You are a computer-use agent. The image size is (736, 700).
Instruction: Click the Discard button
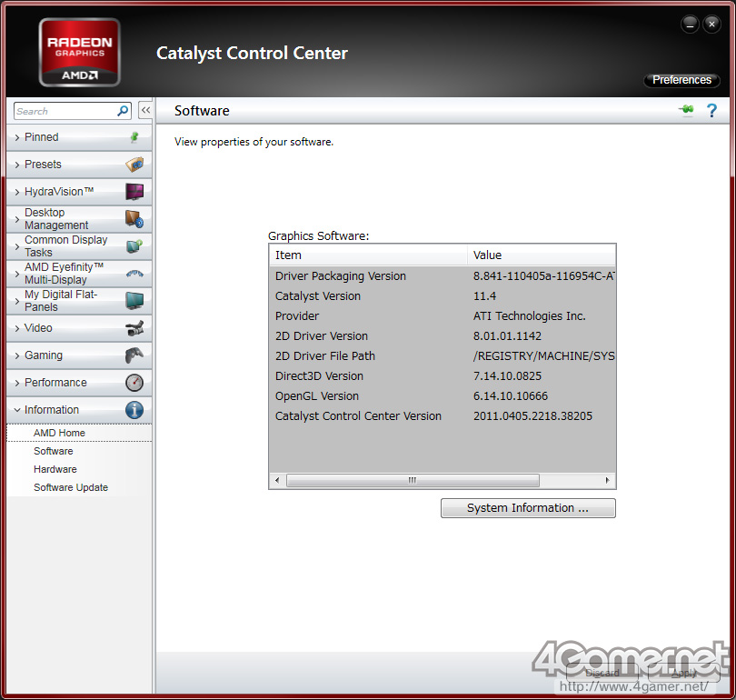coord(602,674)
